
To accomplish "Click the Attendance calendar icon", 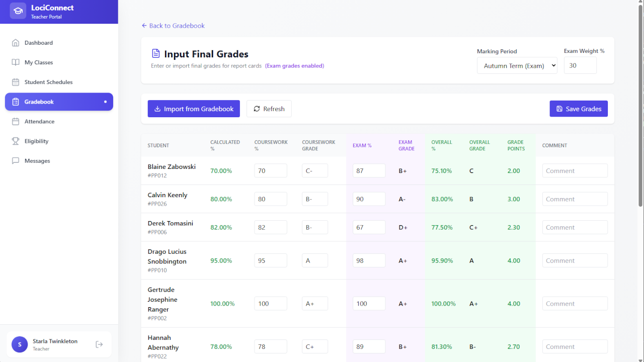I will click(16, 122).
